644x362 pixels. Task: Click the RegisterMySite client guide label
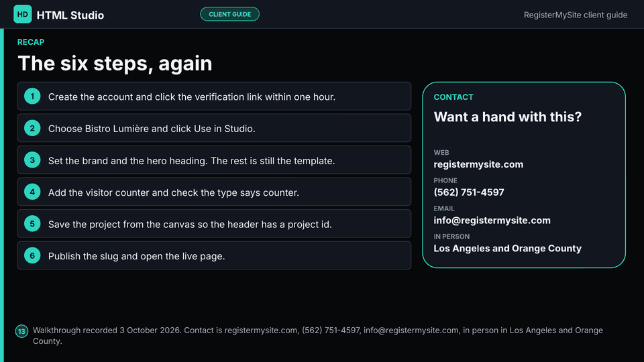[576, 15]
